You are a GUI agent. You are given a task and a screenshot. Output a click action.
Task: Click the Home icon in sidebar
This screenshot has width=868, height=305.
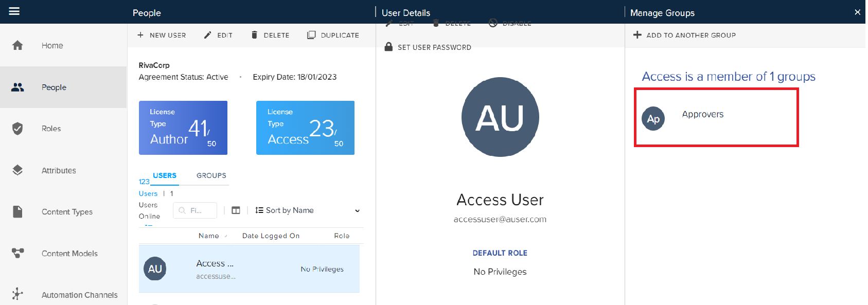[x=17, y=45]
